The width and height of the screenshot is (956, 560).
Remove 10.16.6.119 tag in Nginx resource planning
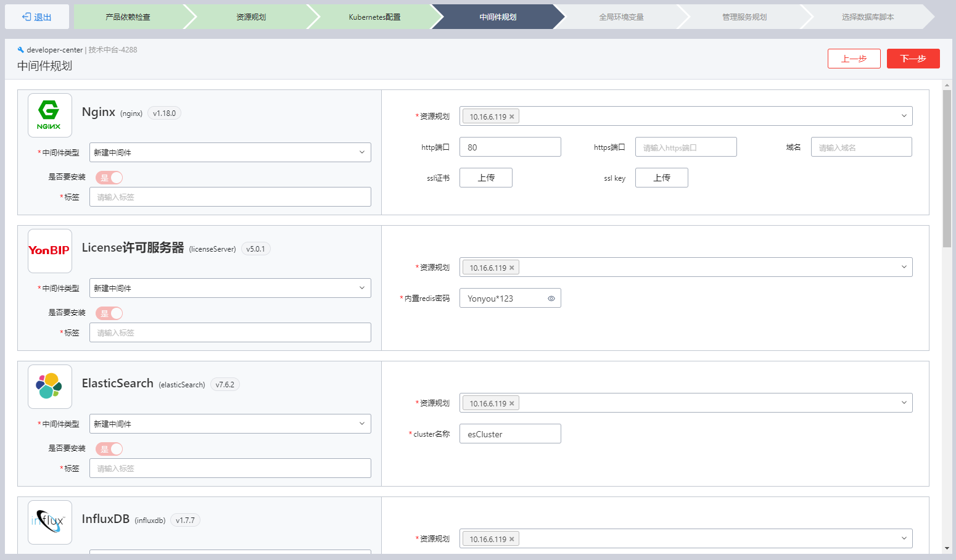[x=512, y=117]
